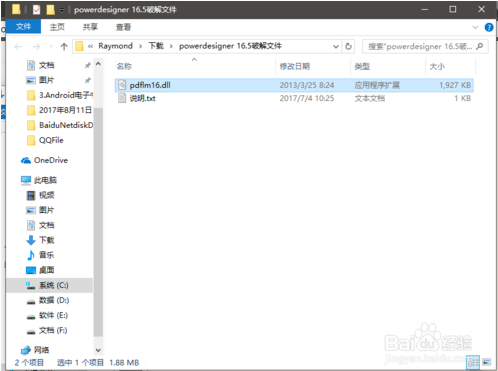Open BaiduNetdiskD folder in sidebar
The width and height of the screenshot is (498, 371).
tap(59, 125)
